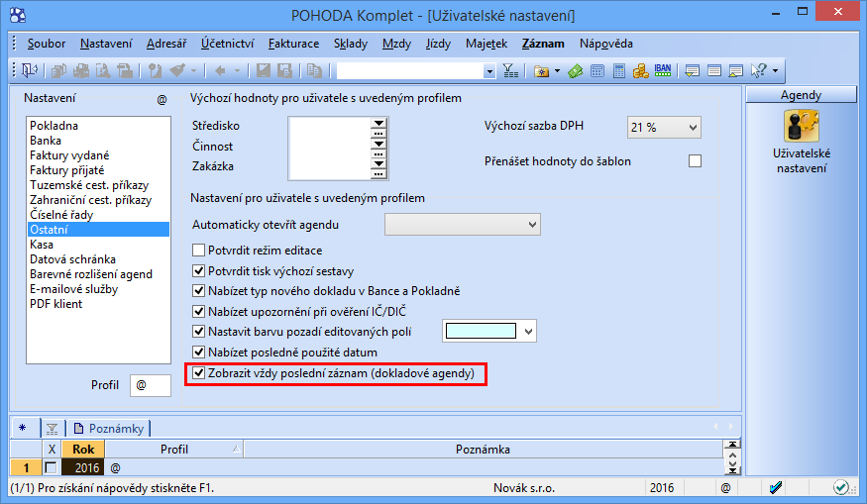This screenshot has width=867, height=504.
Task: Open the Soubor menu
Action: point(47,44)
